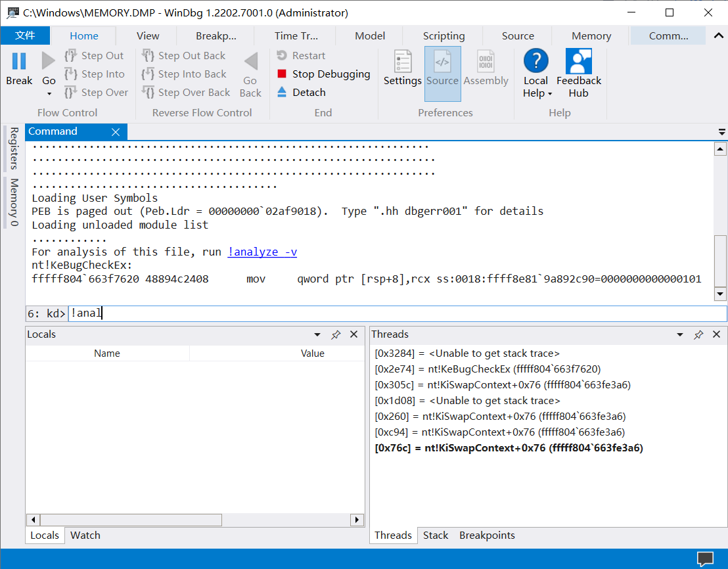Open the Model ribbon tab
Image resolution: width=728 pixels, height=569 pixels.
[369, 35]
